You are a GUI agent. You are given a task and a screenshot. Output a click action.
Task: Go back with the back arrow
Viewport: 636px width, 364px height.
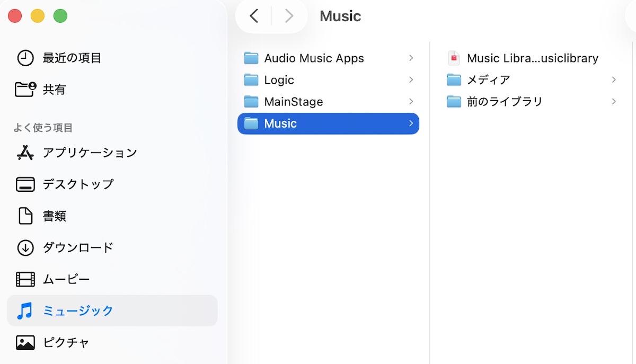[254, 16]
